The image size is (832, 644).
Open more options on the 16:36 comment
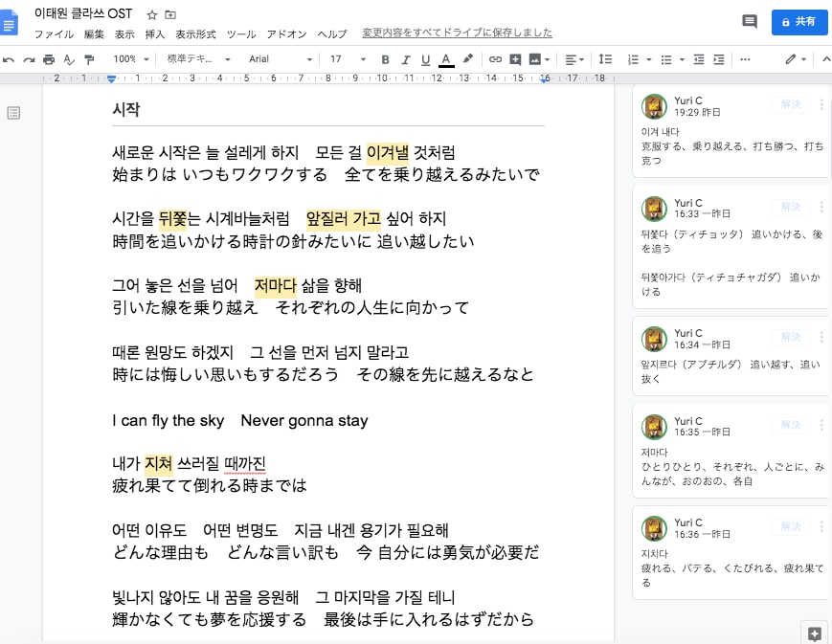[x=821, y=526]
